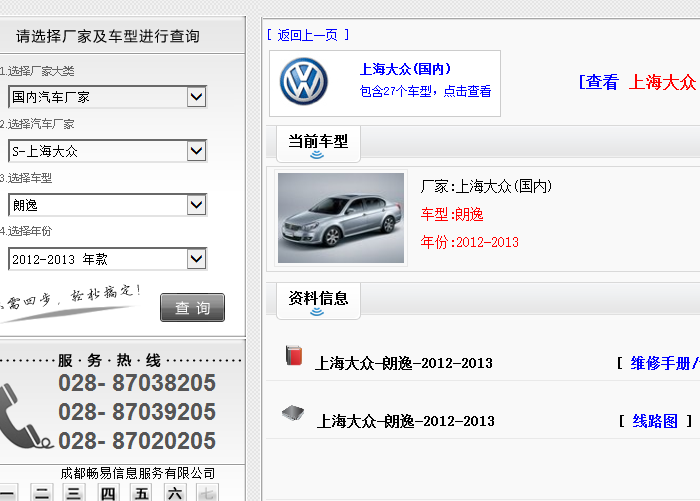Screen dimensions: 700x501
Task: Click the grayed 七 numbered button
Action: (208, 493)
